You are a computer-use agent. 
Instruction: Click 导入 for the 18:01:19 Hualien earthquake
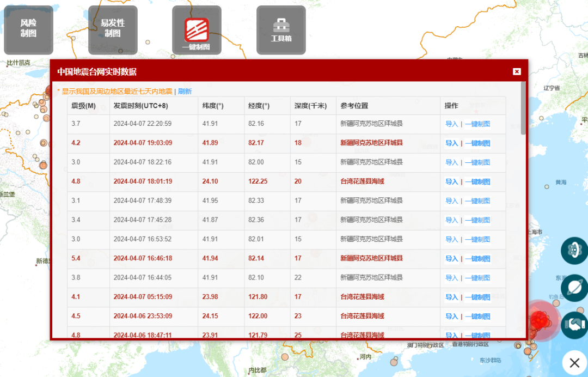coord(452,181)
